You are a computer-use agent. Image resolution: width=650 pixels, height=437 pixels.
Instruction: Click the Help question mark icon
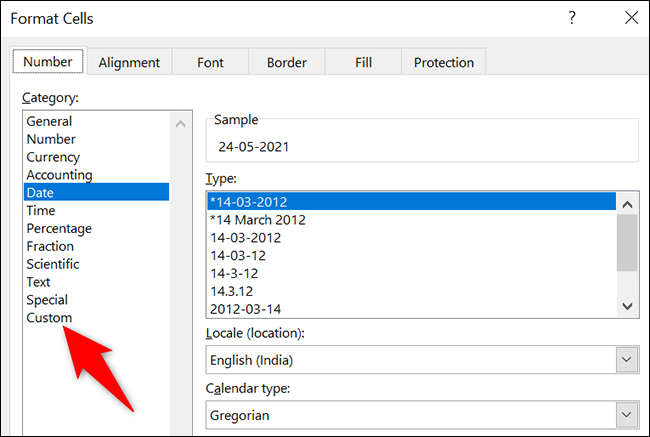pyautogui.click(x=572, y=18)
